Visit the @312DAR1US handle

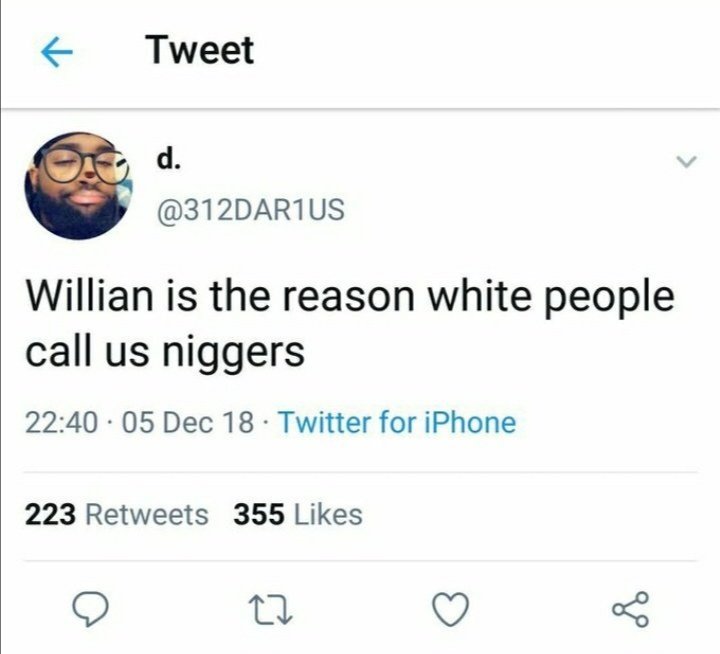(251, 210)
